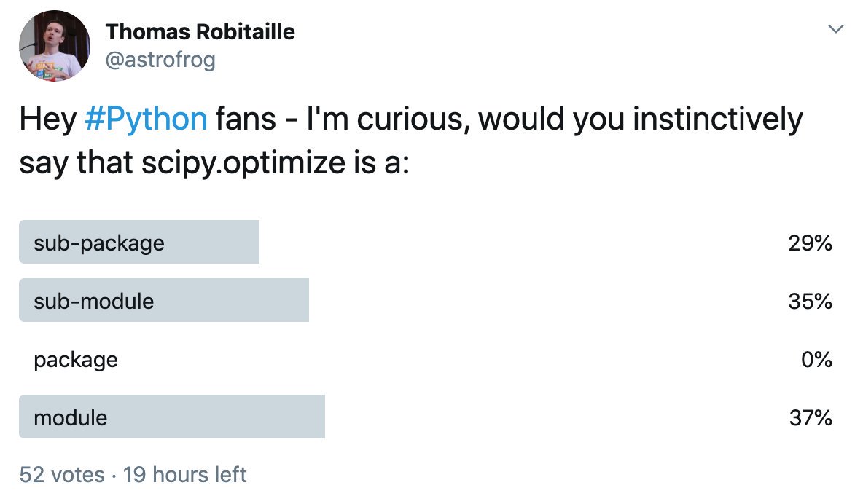Click Thomas Robitaille's profile avatar photo

pos(55,46)
